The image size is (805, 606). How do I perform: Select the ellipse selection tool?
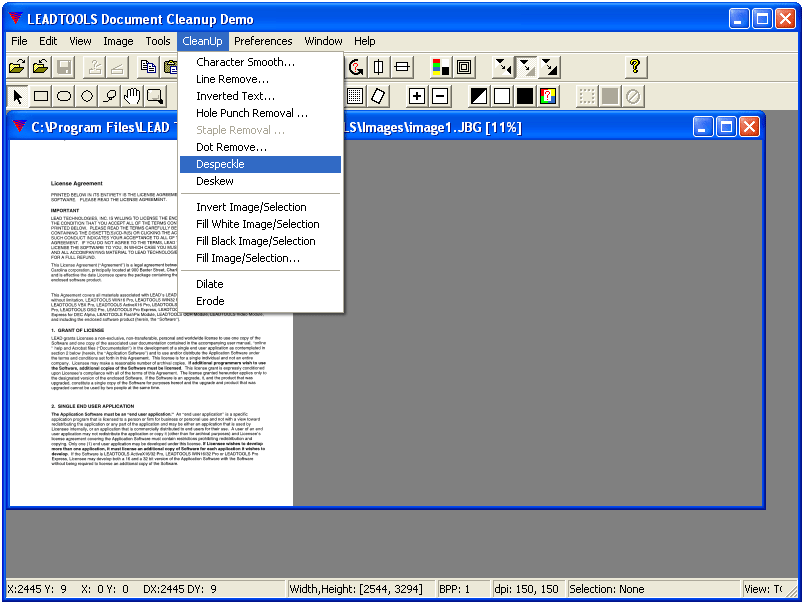pyautogui.click(x=64, y=96)
